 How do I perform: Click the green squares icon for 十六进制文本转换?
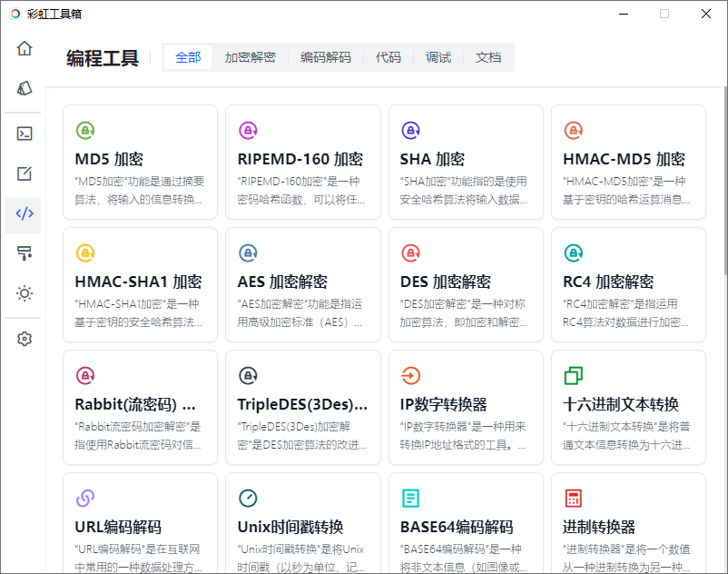point(574,376)
